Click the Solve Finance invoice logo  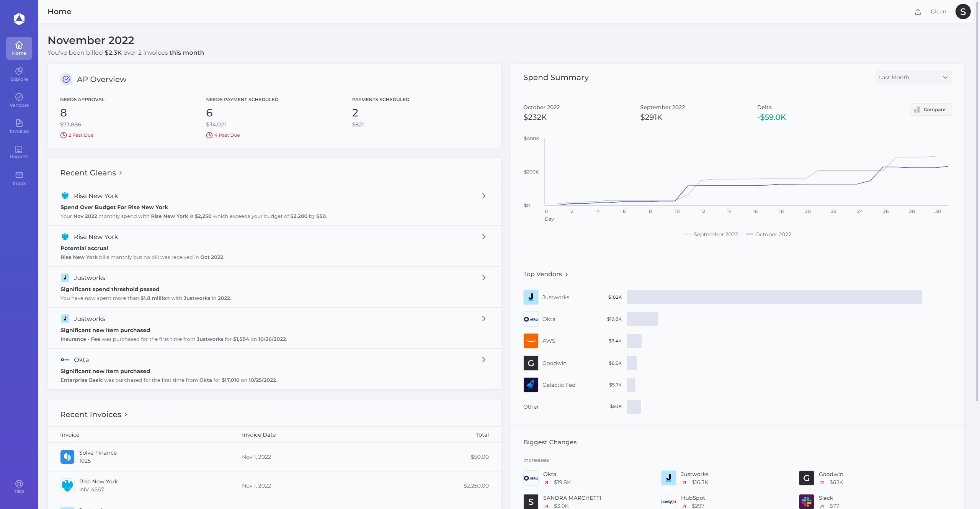tap(67, 457)
